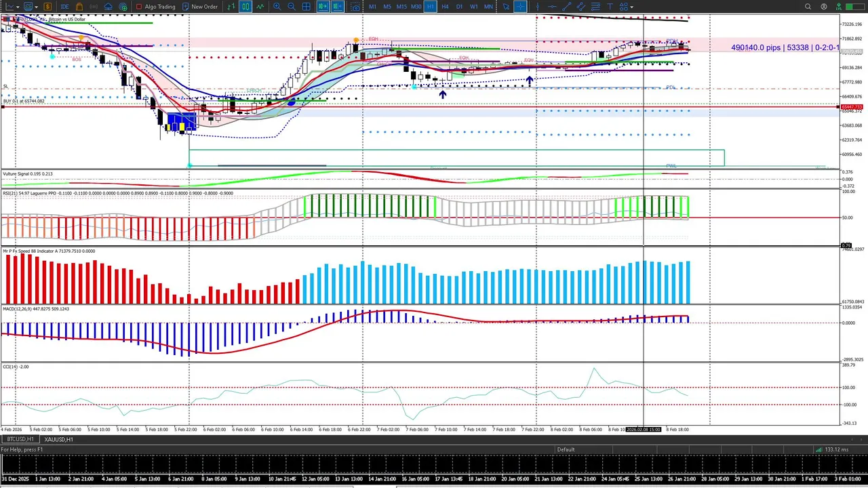The width and height of the screenshot is (868, 488).
Task: Click the Default profile status entry
Action: [x=566, y=449]
